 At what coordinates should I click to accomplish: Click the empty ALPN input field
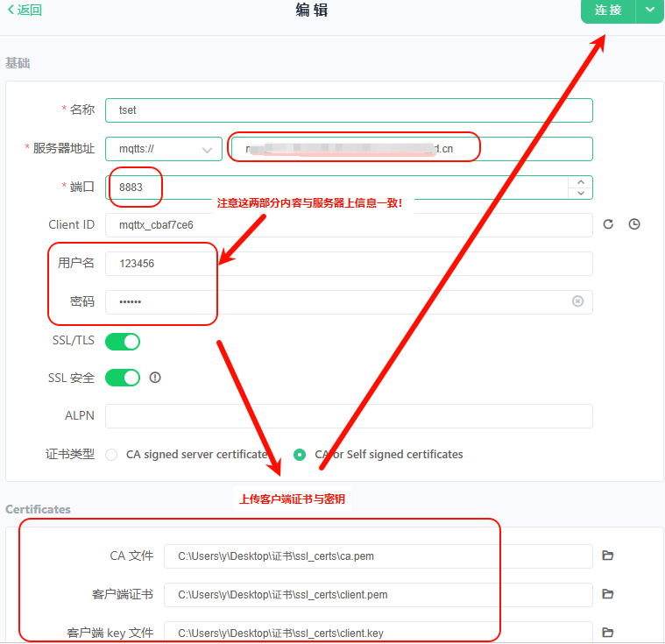[349, 416]
